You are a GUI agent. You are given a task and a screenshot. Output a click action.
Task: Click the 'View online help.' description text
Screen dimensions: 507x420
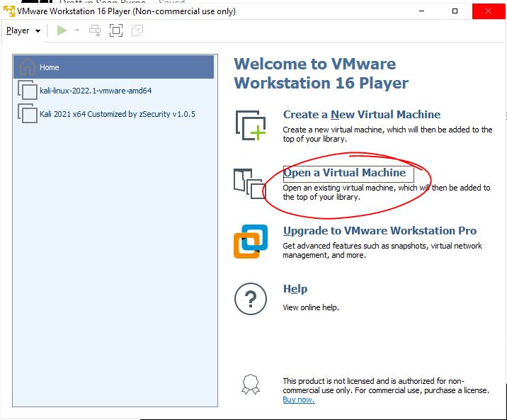pos(311,307)
